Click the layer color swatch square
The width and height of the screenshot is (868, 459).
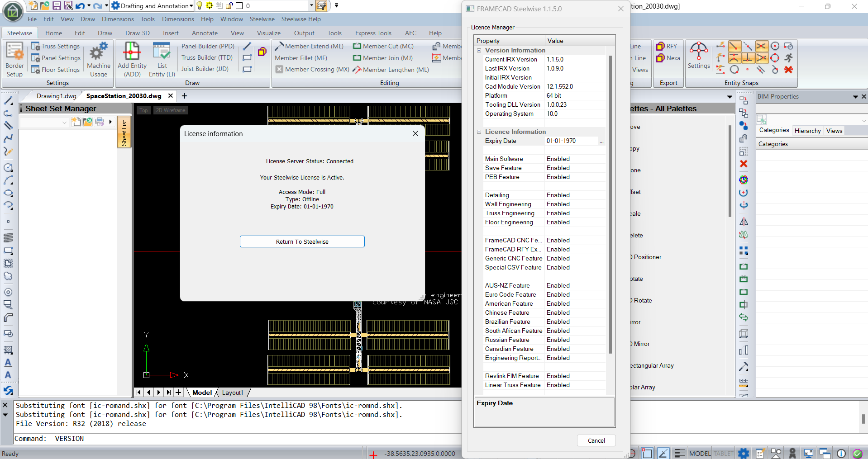coord(239,6)
